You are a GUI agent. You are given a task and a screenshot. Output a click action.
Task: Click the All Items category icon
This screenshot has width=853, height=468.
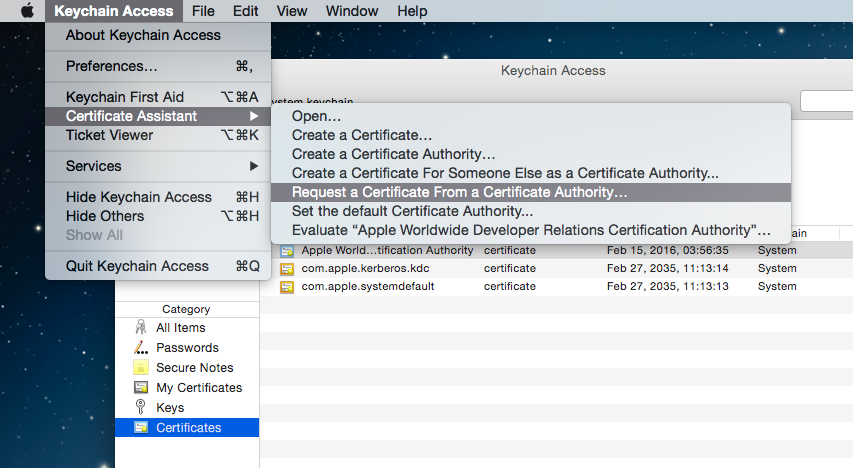[x=141, y=327]
